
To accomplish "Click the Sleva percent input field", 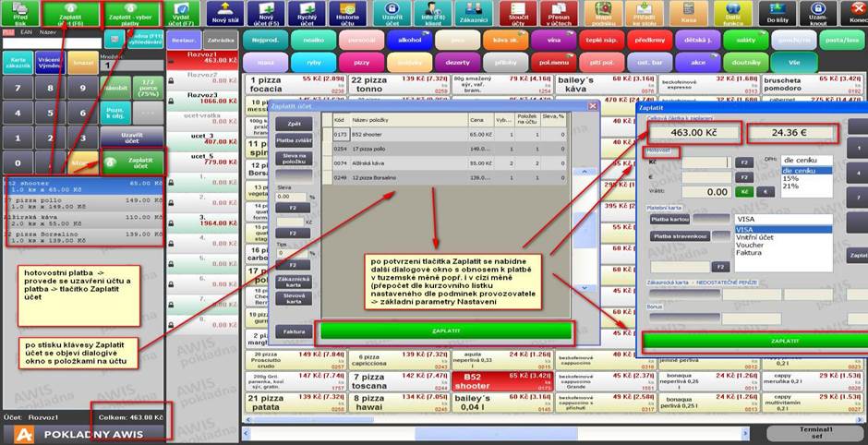I will pos(291,197).
